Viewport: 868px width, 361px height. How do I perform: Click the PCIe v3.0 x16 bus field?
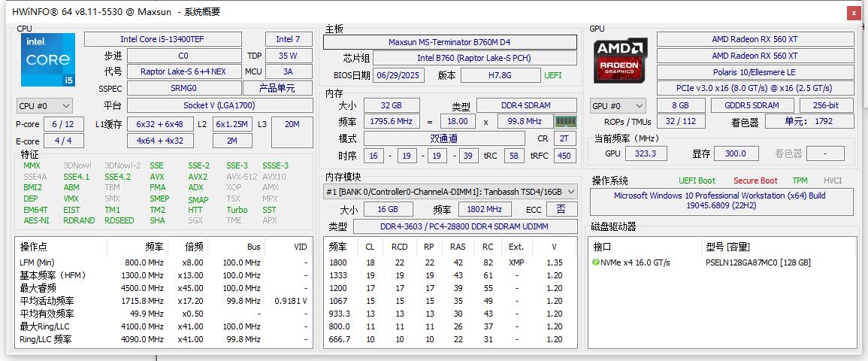pyautogui.click(x=755, y=88)
